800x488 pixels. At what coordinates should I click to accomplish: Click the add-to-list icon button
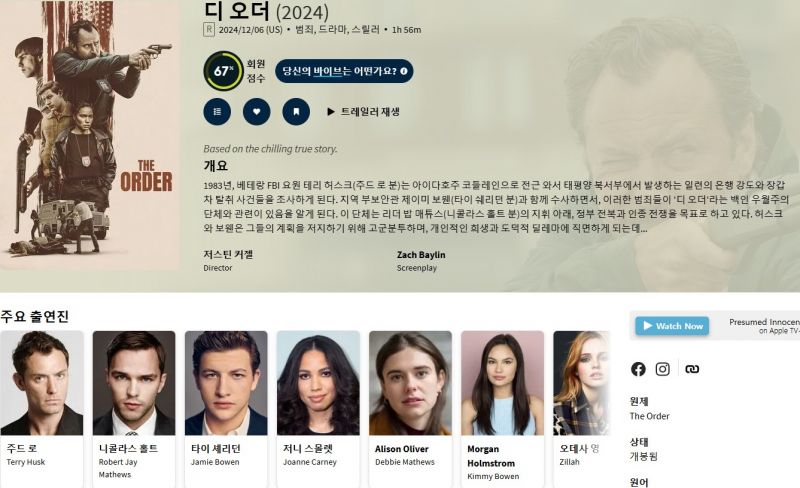point(217,111)
